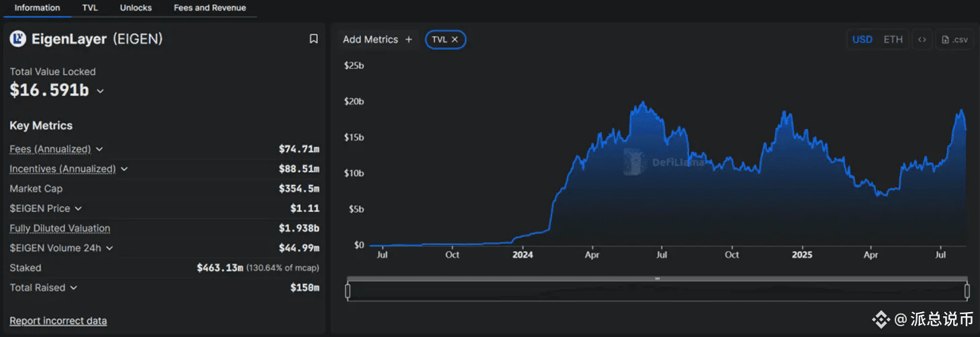Click the EigenLayer logo icon
Screen dimensions: 980x337
[17, 39]
